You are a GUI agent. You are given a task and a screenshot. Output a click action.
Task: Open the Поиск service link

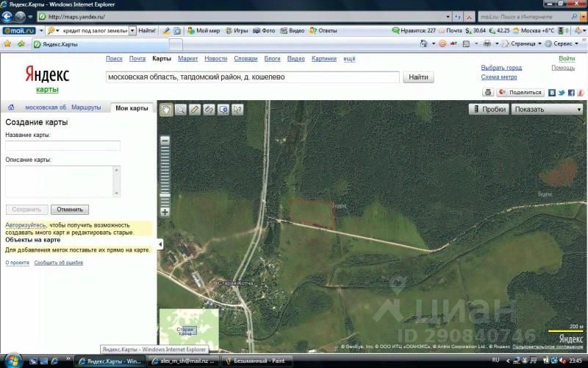point(114,59)
